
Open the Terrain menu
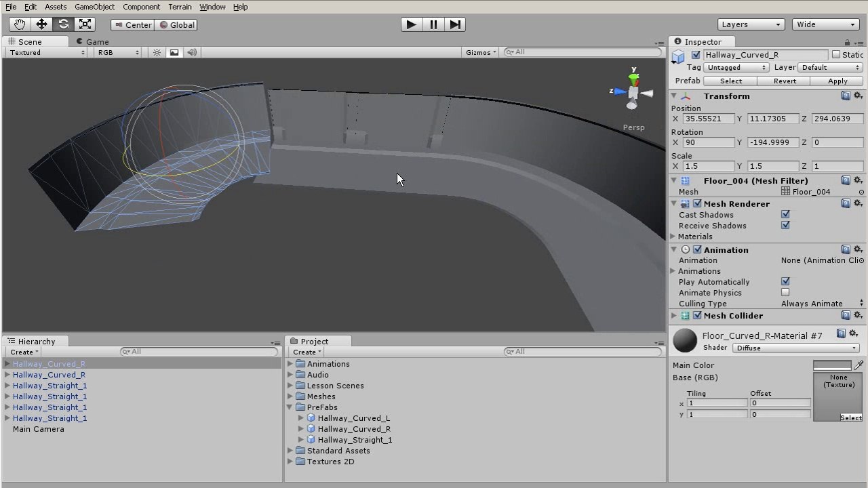click(180, 7)
